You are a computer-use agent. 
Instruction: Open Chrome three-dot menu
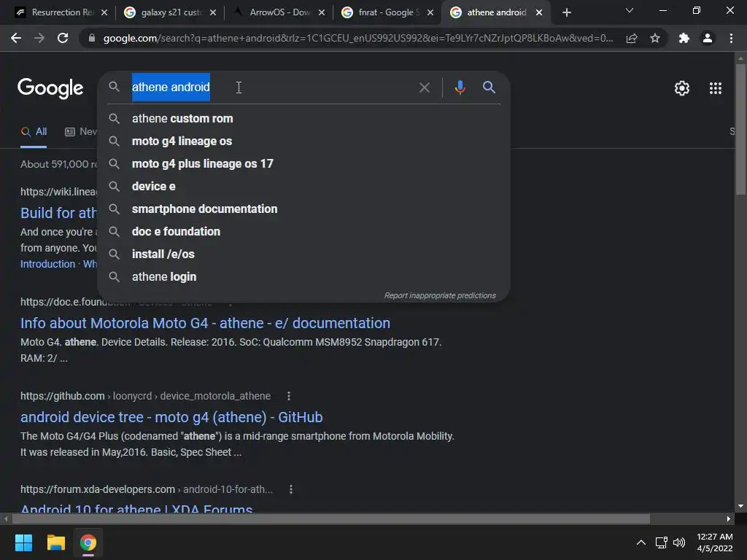(731, 38)
